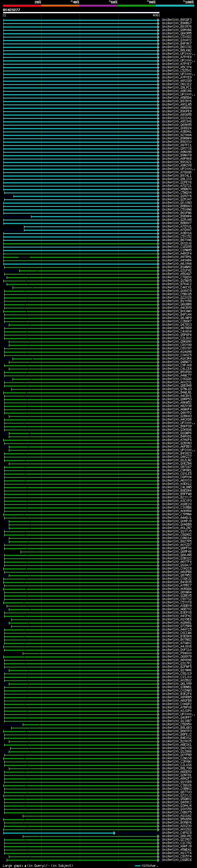The height and width of the screenshot is (868, 197).
Task: Select hit label UniRef100_B9GPE9
Action: pos(177,111)
